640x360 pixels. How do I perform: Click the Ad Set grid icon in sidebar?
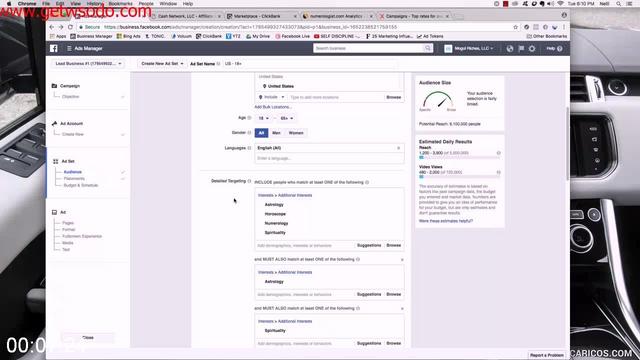tap(56, 161)
